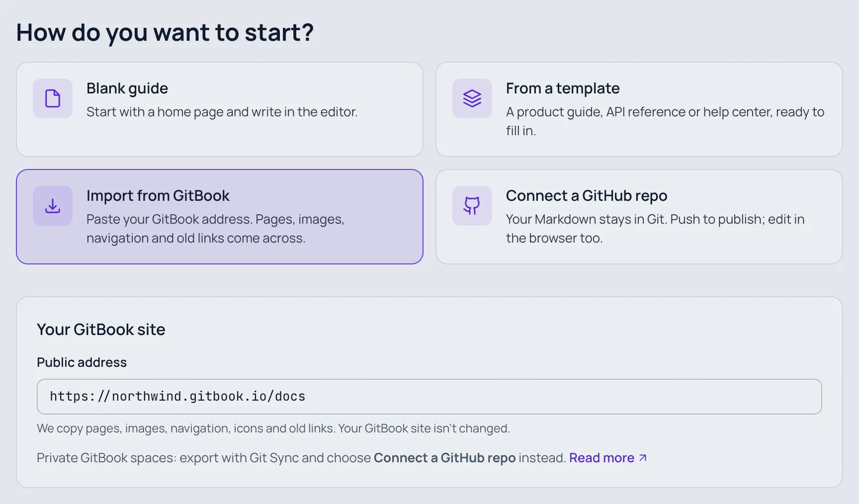Click the "Your Markdown stays in Git" description

pos(655,229)
